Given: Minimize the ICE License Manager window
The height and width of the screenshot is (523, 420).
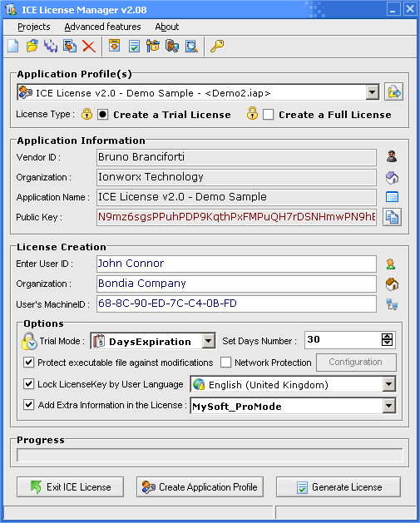Looking at the screenshot, I should coord(393,9).
